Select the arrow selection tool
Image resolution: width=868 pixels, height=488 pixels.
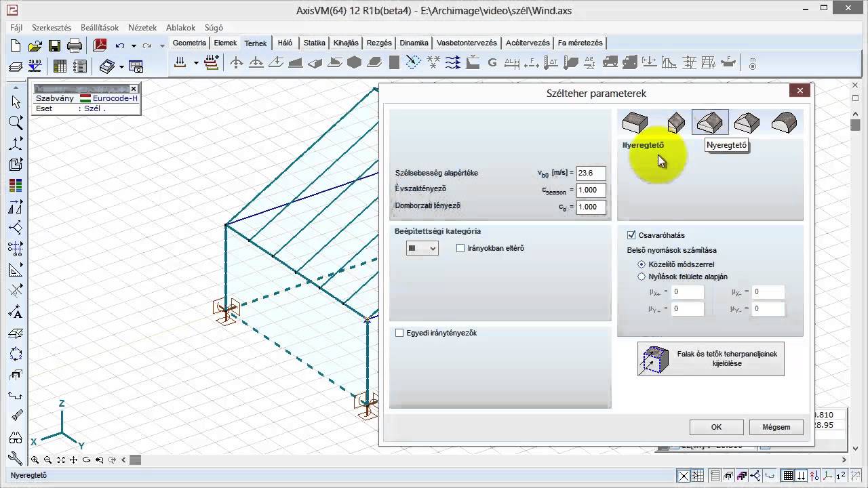16,102
